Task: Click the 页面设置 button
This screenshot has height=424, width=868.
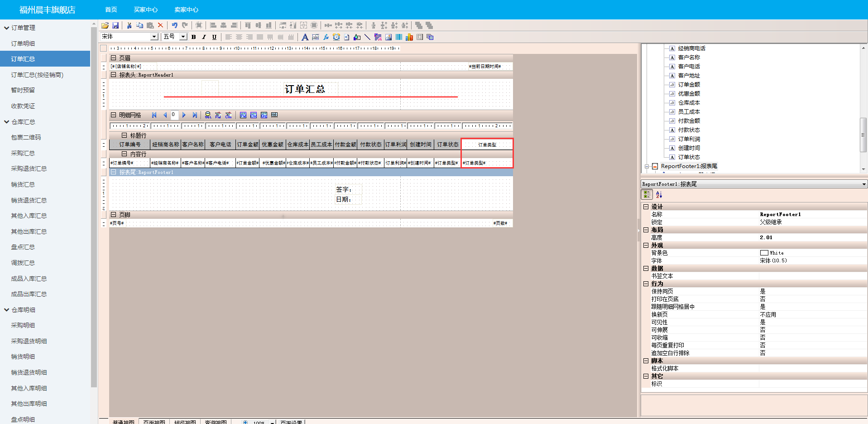Action: click(x=291, y=422)
